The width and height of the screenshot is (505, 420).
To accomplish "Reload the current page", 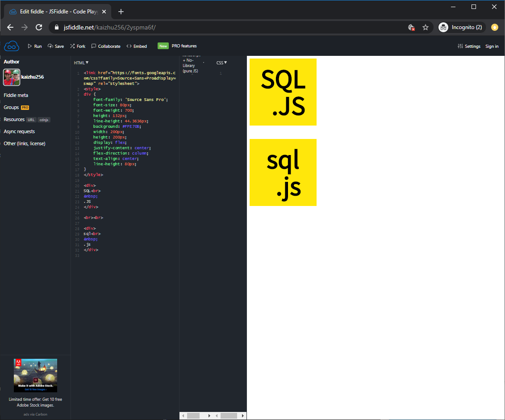I will pyautogui.click(x=39, y=27).
